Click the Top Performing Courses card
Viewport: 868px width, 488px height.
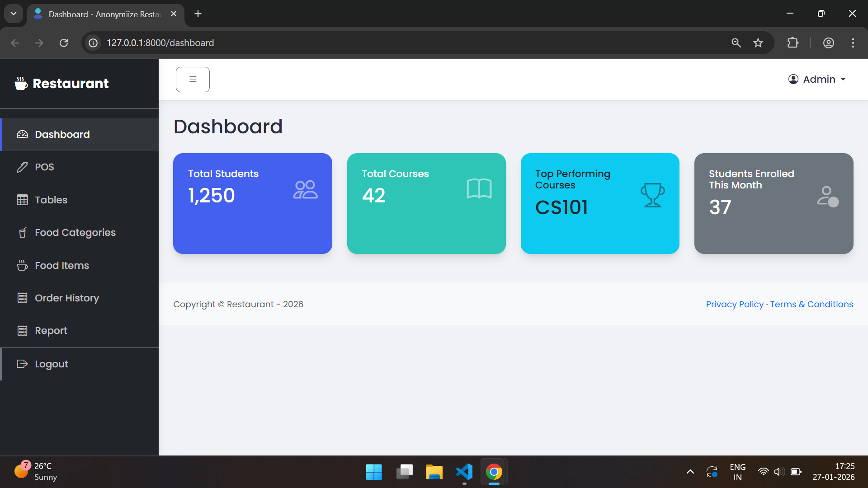(x=600, y=203)
